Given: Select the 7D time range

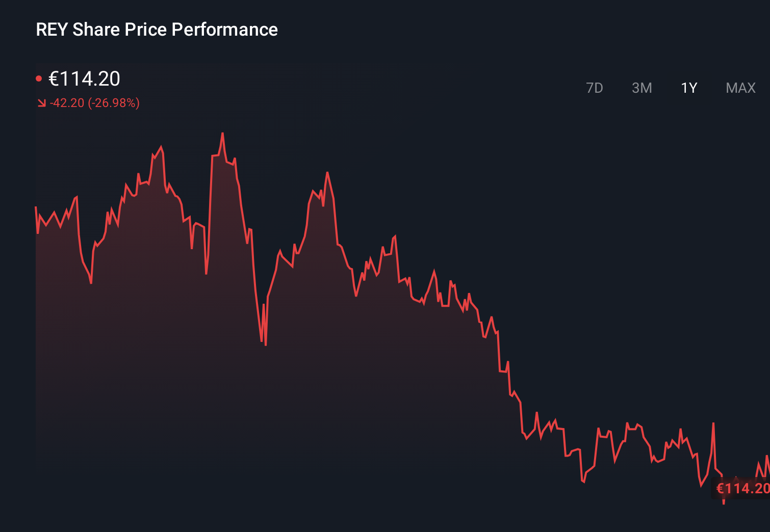Looking at the screenshot, I should pos(595,88).
